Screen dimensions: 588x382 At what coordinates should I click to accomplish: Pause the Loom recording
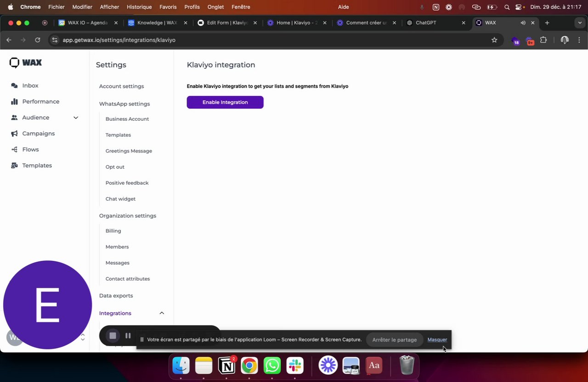click(x=128, y=336)
